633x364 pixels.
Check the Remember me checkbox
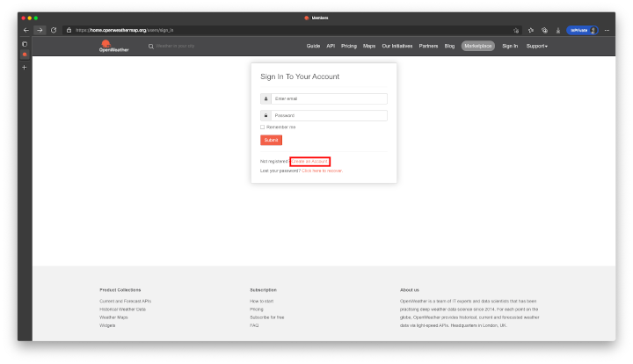point(262,127)
